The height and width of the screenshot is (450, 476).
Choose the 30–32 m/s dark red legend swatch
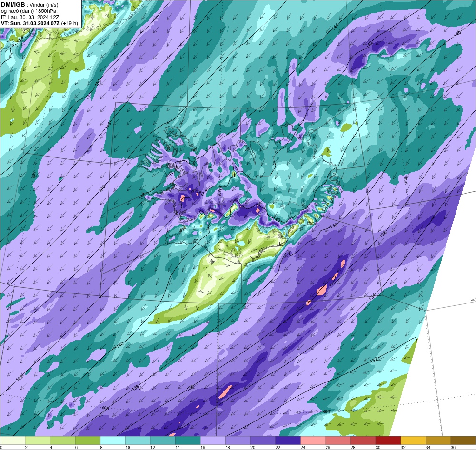(388, 440)
